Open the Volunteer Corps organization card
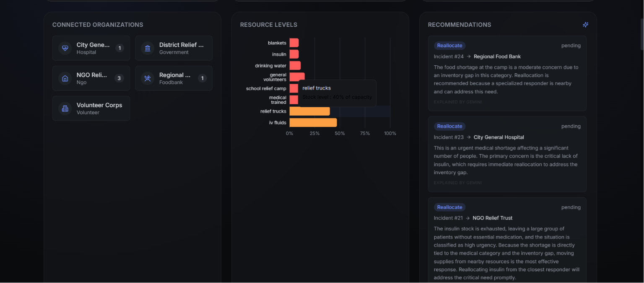The width and height of the screenshot is (644, 283). pyautogui.click(x=91, y=108)
